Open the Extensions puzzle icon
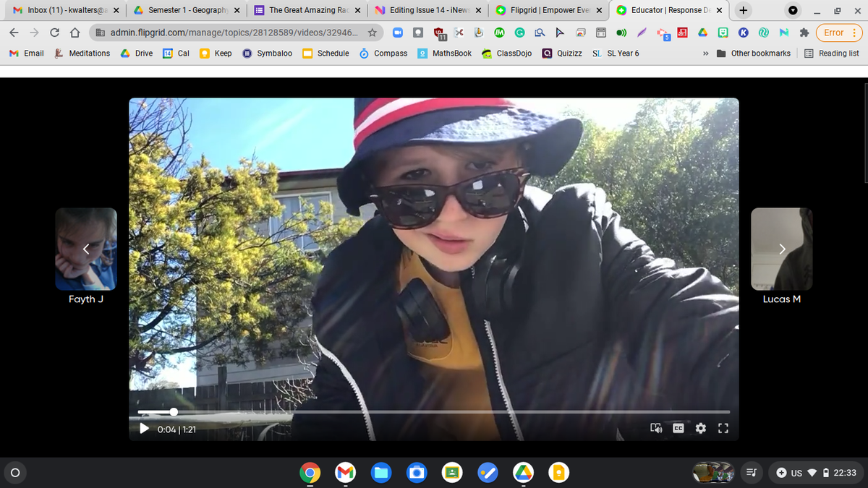Screen dimensions: 868x488 [x=804, y=33]
